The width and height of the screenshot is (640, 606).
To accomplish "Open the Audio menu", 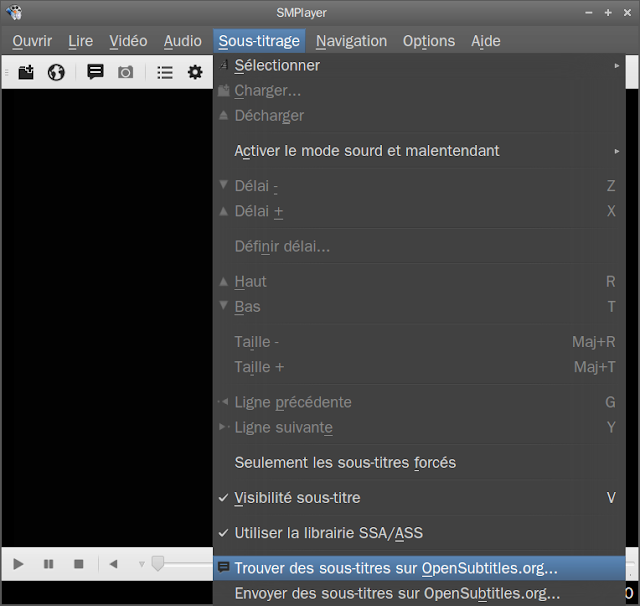I will point(182,41).
